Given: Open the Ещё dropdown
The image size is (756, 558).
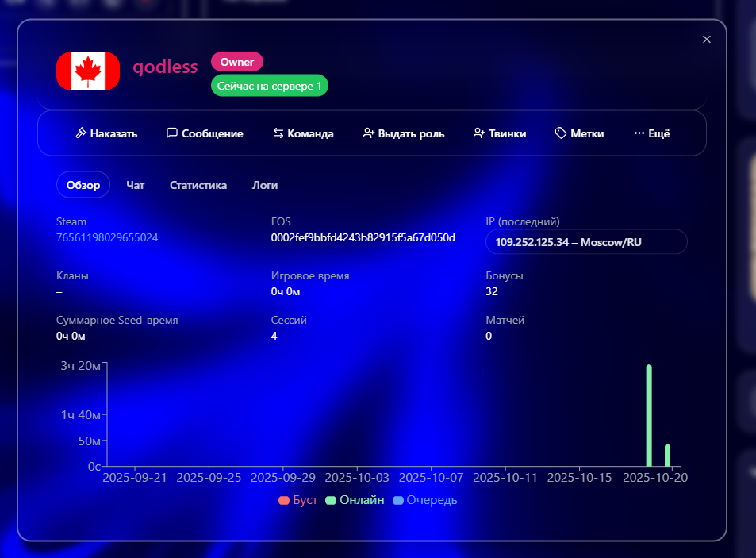Looking at the screenshot, I should point(650,133).
